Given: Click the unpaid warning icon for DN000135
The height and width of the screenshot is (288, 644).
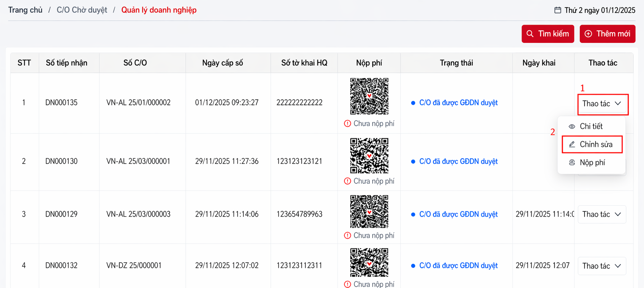Looking at the screenshot, I should pos(348,124).
